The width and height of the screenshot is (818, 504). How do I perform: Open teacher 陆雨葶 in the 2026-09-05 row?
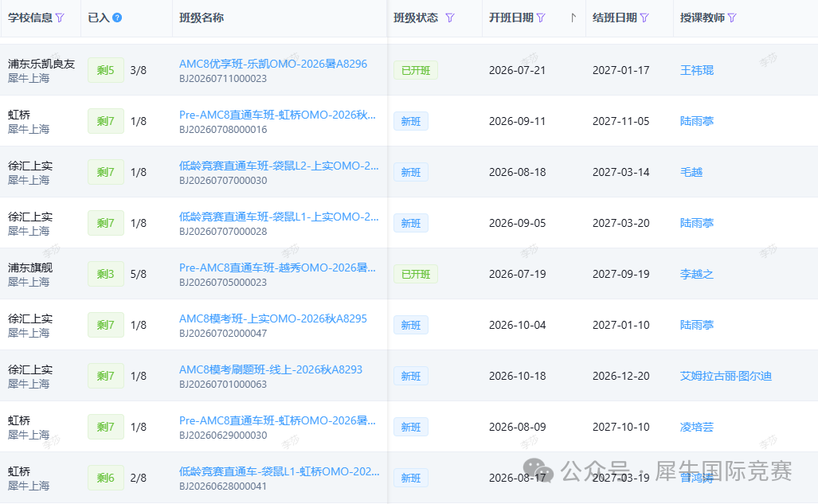point(696,223)
